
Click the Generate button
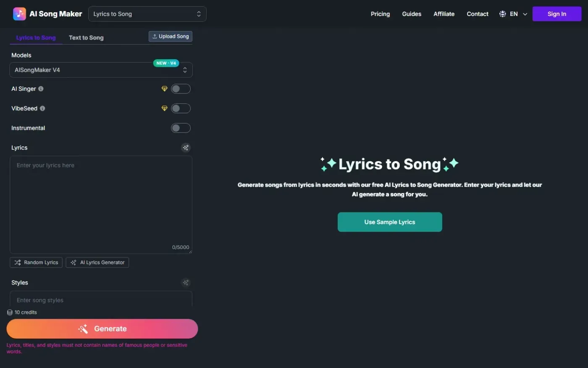point(102,329)
